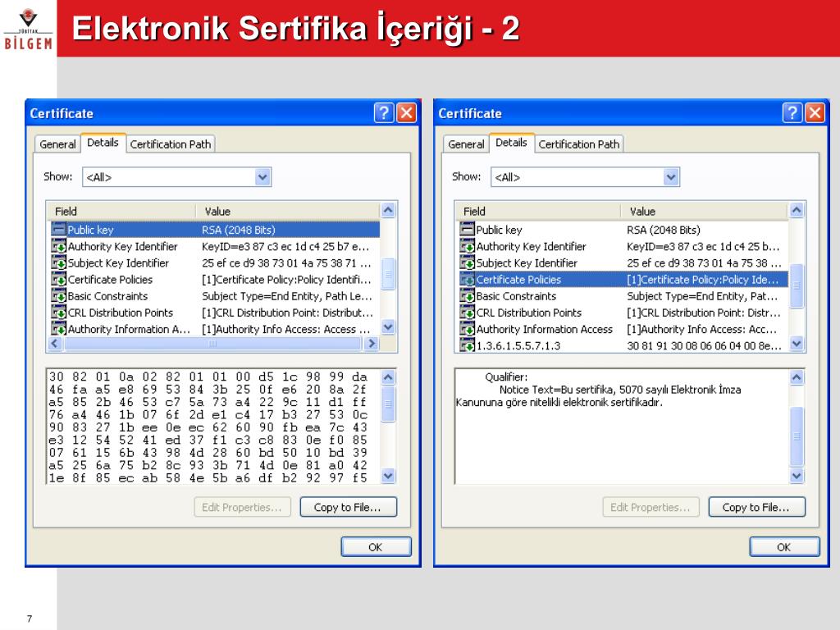
Task: Click CRL Distribution Points icon in left window
Action: click(x=58, y=313)
